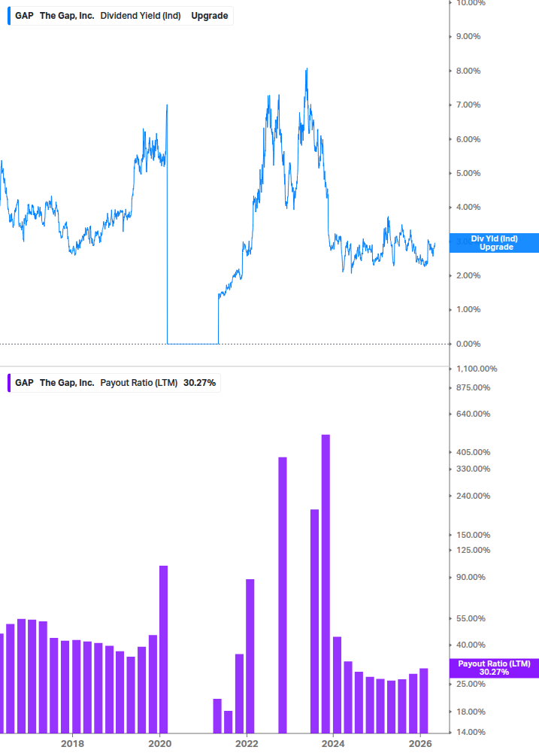This screenshot has height=756, width=539.
Task: Click the 5.00% tick on yield axis
Action: click(468, 173)
